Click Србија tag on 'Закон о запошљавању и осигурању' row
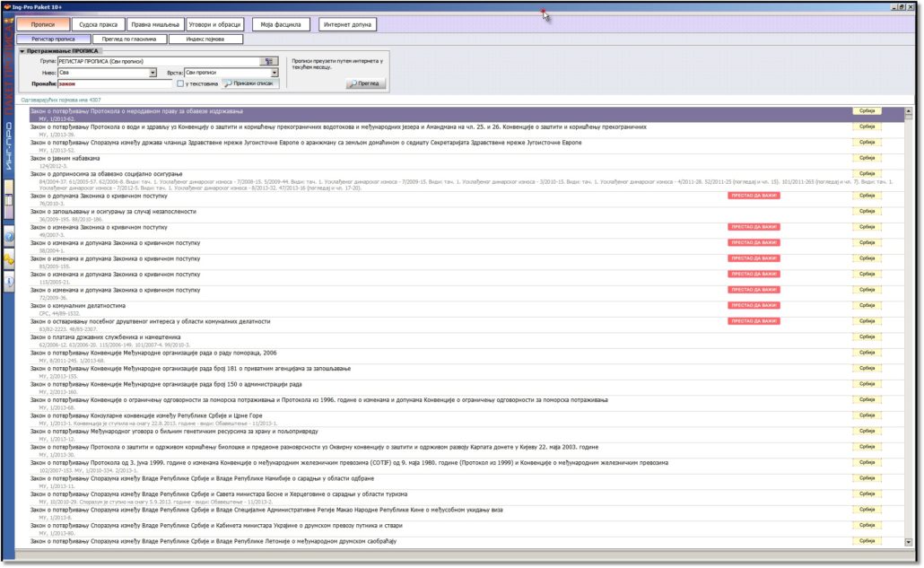The image size is (924, 568). point(867,211)
